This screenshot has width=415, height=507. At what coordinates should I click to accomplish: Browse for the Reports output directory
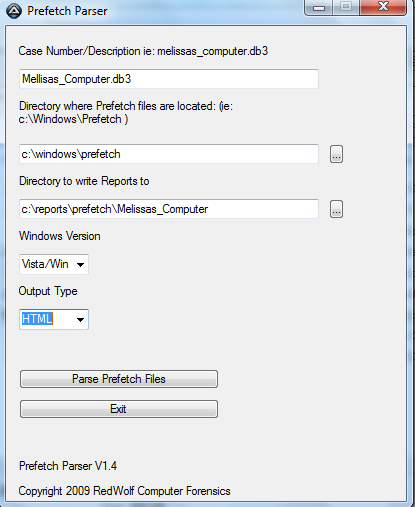tap(336, 209)
